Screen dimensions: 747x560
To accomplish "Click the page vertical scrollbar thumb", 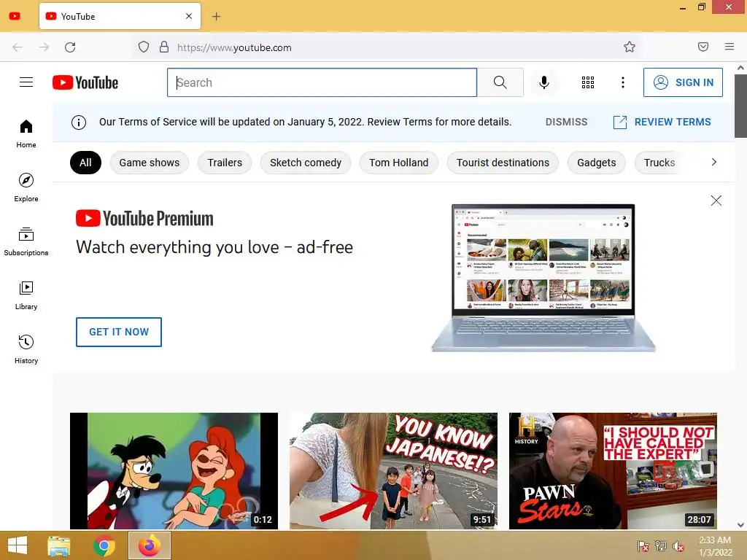I will point(741,106).
